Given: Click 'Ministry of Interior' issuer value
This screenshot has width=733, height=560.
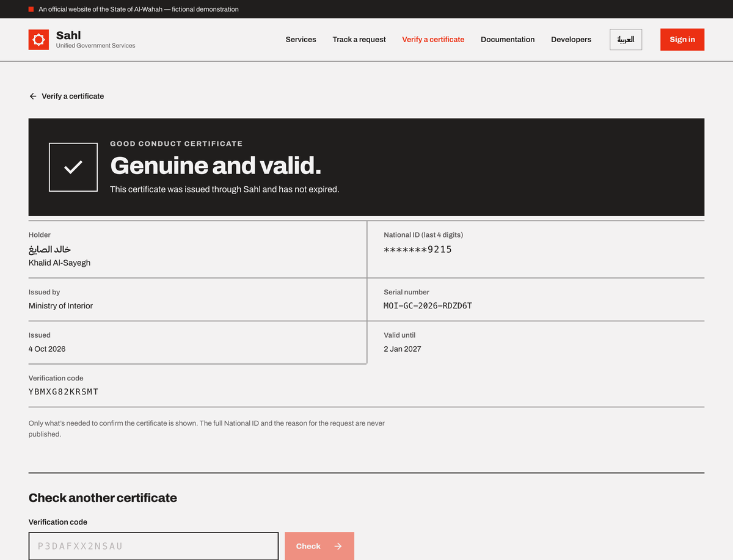Looking at the screenshot, I should 60,306.
